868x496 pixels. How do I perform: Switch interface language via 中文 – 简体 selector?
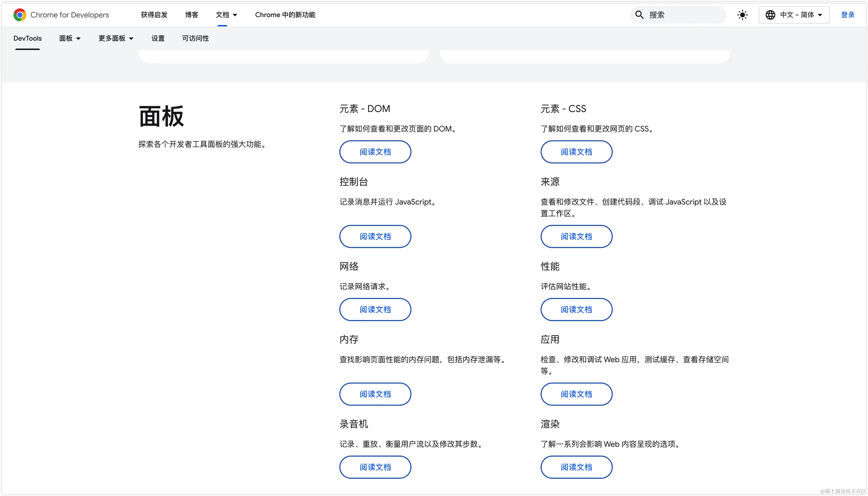pos(794,15)
